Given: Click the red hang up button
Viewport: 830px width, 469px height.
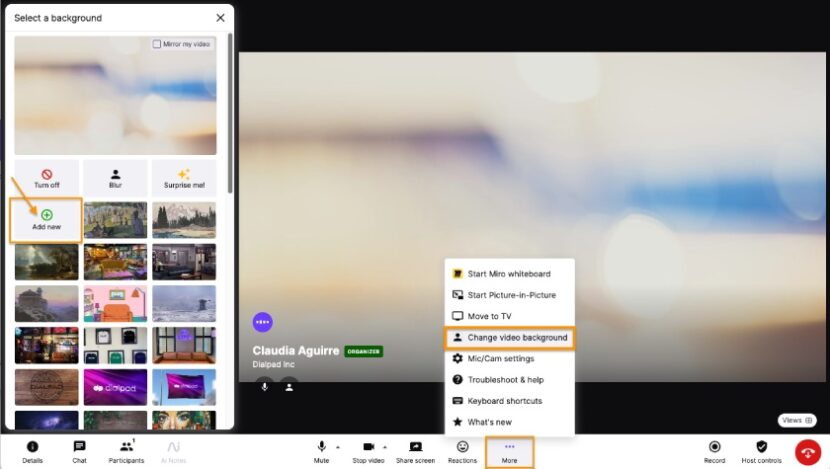Looking at the screenshot, I should pyautogui.click(x=808, y=453).
